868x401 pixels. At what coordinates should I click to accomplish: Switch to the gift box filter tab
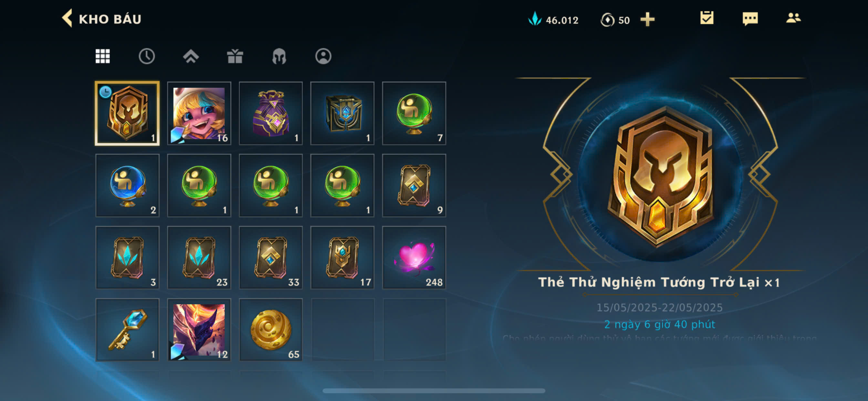(235, 56)
